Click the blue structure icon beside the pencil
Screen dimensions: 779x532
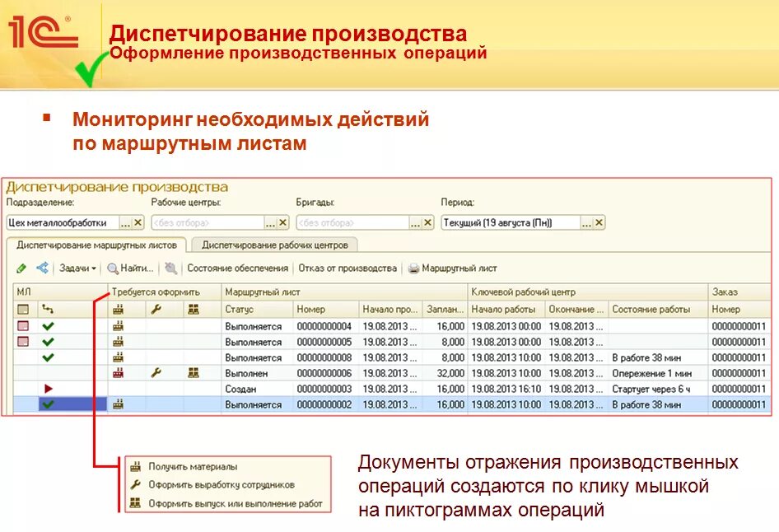click(x=42, y=268)
